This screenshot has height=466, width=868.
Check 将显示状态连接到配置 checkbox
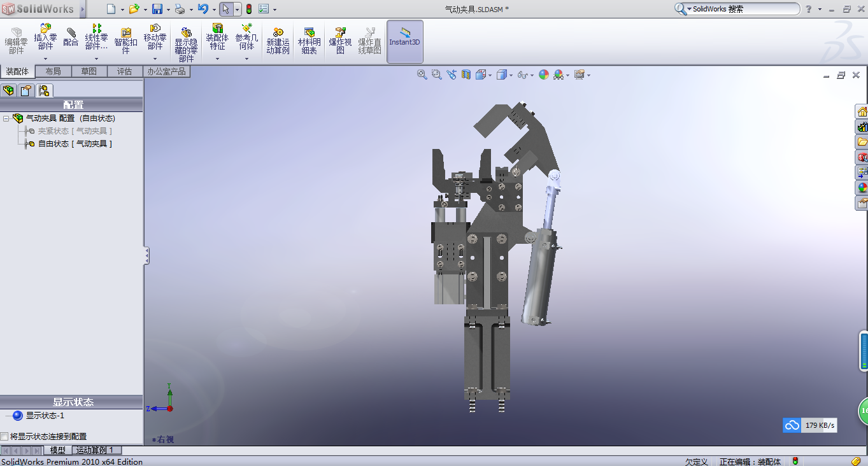(4, 437)
